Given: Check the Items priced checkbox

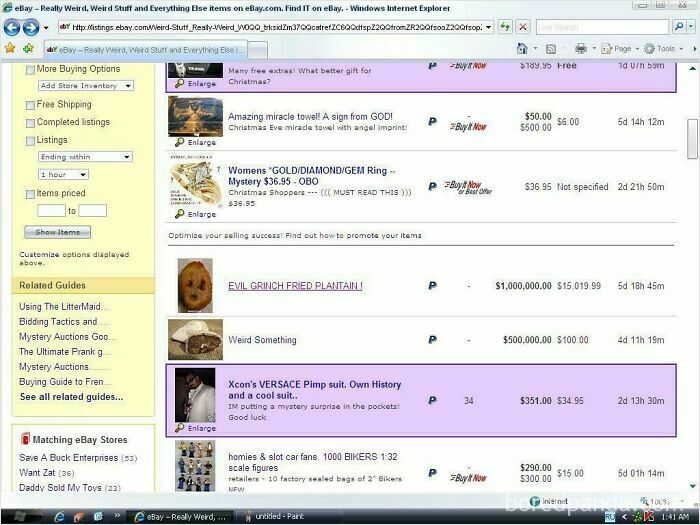Looking at the screenshot, I should point(30,194).
